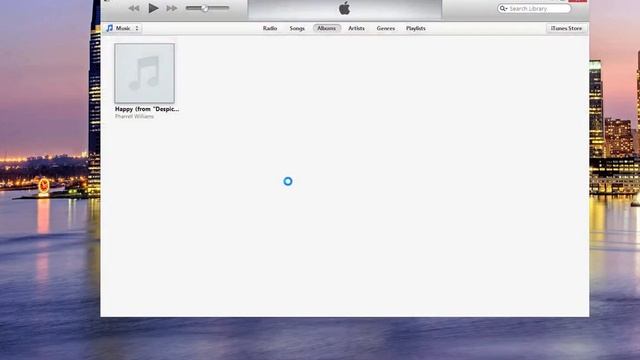Click the rewind previous track button
This screenshot has height=360, width=640.
point(134,8)
